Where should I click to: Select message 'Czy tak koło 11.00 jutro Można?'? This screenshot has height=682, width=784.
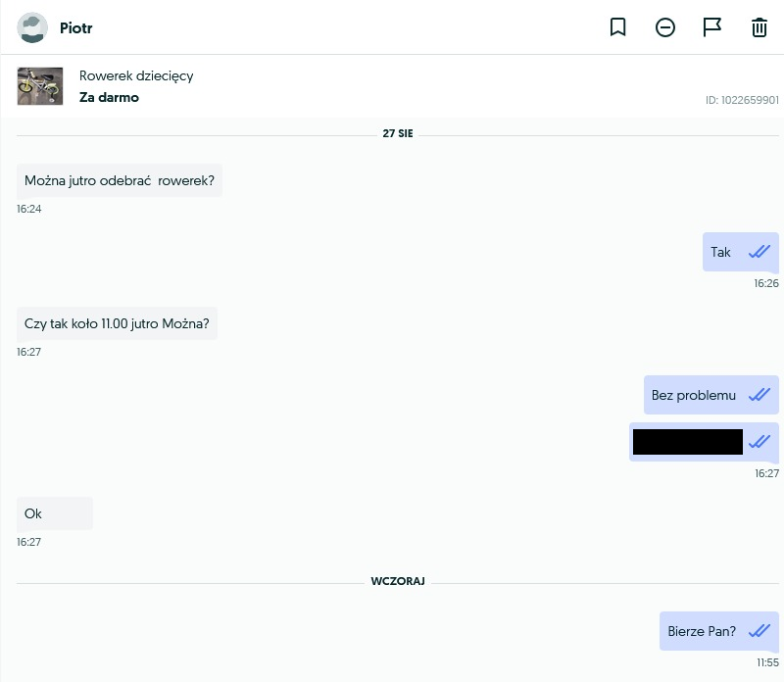(117, 323)
